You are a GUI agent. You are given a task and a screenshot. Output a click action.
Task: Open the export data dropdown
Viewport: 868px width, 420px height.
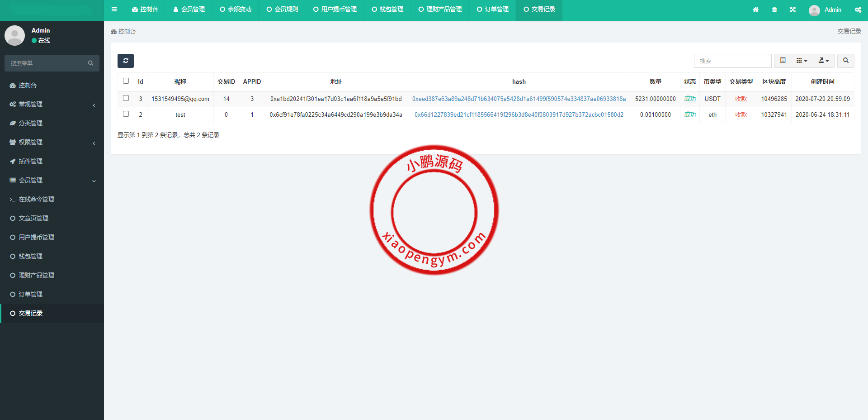(x=824, y=61)
